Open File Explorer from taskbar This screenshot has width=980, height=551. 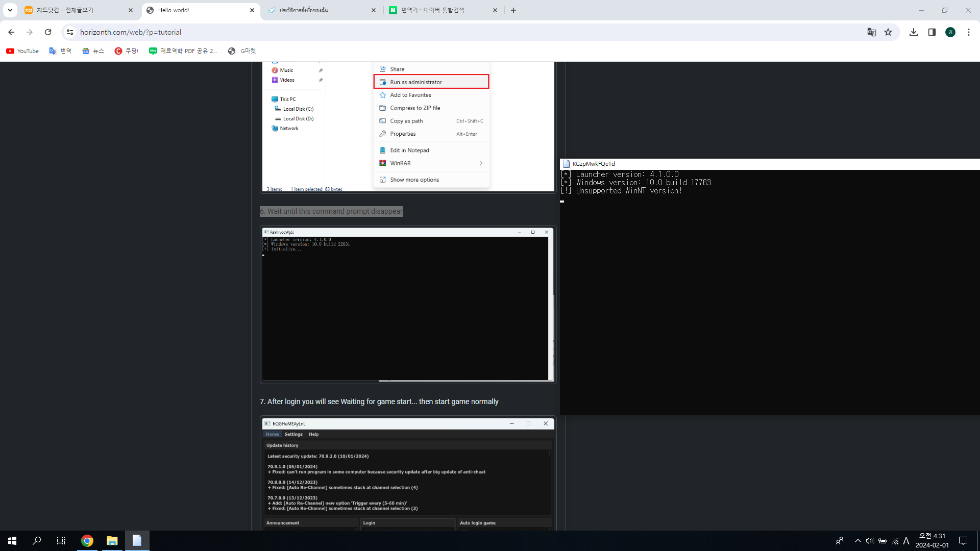[112, 541]
